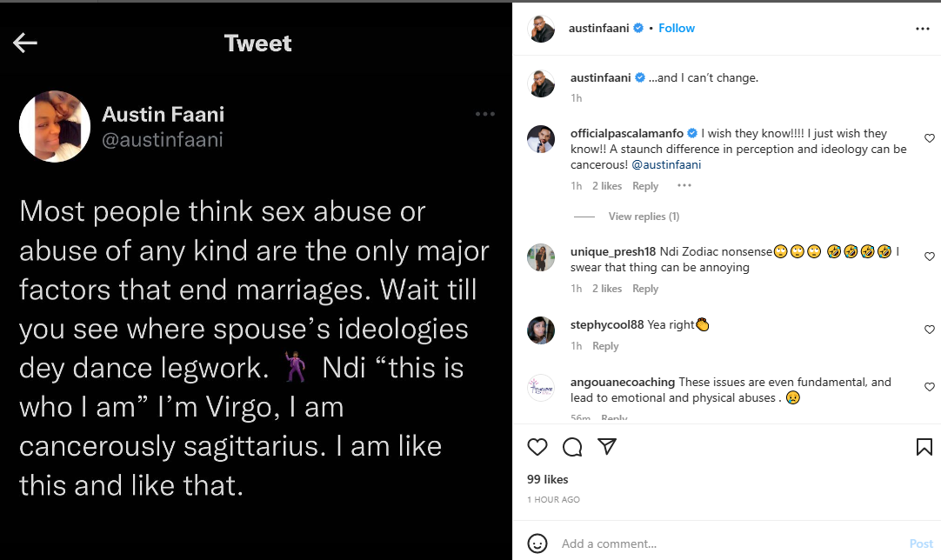
Task: Click the comment bubble icon
Action: [572, 447]
